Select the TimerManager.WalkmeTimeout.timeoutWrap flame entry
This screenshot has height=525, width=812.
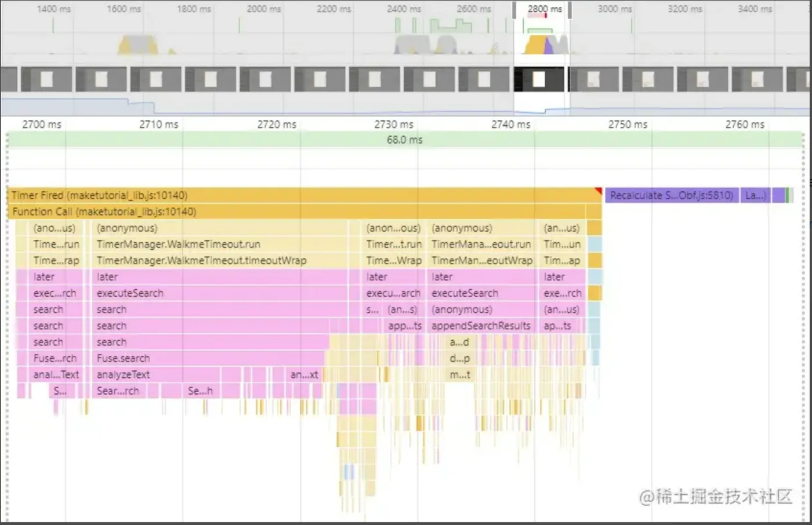pyautogui.click(x=219, y=261)
